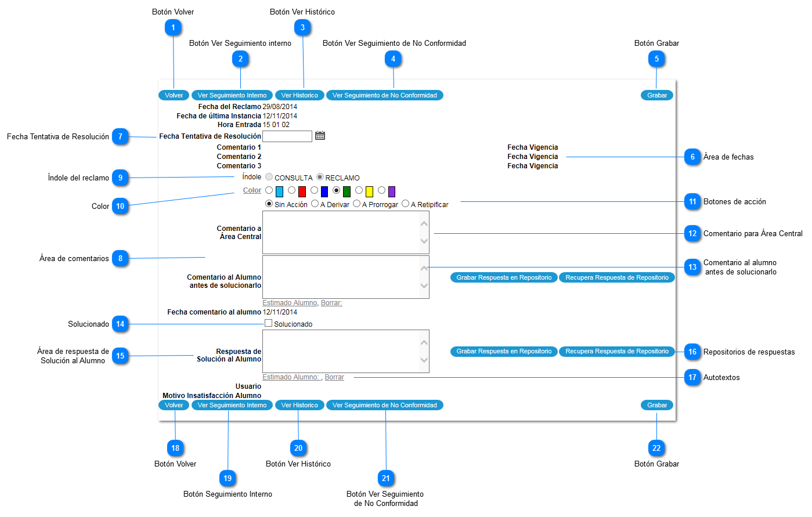
Task: Focus the Fecha Tentativa de Resolución date field
Action: tap(287, 136)
